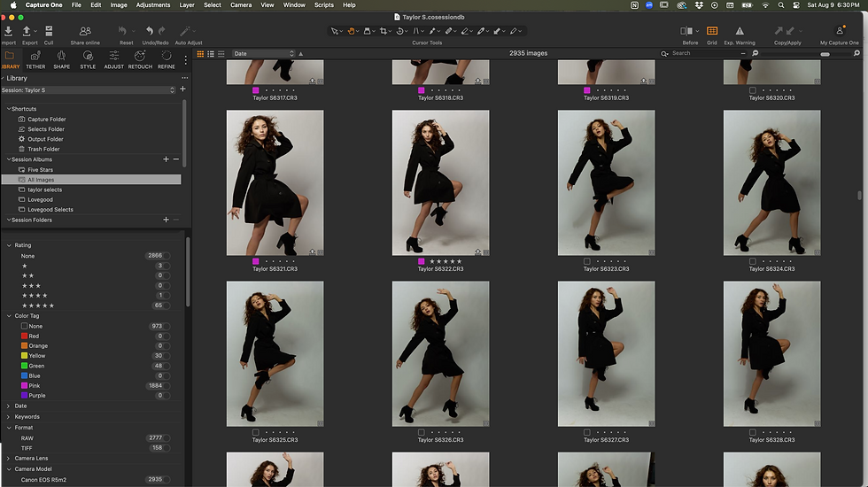Collapse the Color Tag filter group
This screenshot has width=868, height=487.
pos(9,316)
